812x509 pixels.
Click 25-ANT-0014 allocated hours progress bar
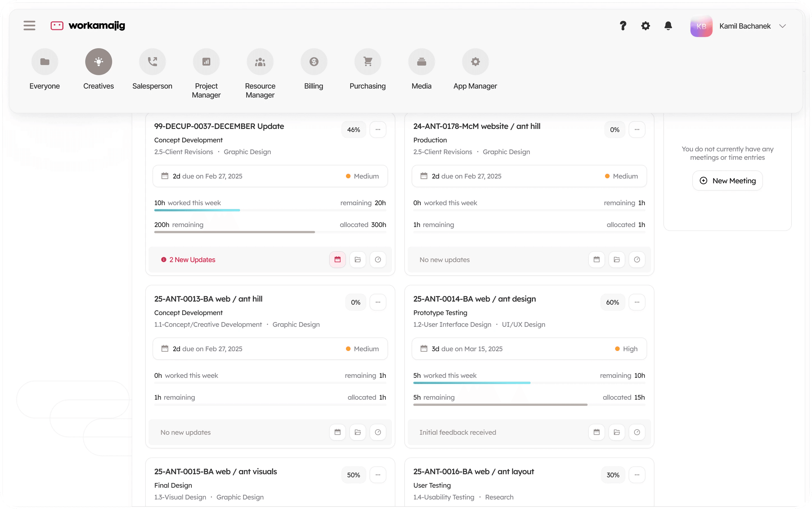(x=529, y=405)
